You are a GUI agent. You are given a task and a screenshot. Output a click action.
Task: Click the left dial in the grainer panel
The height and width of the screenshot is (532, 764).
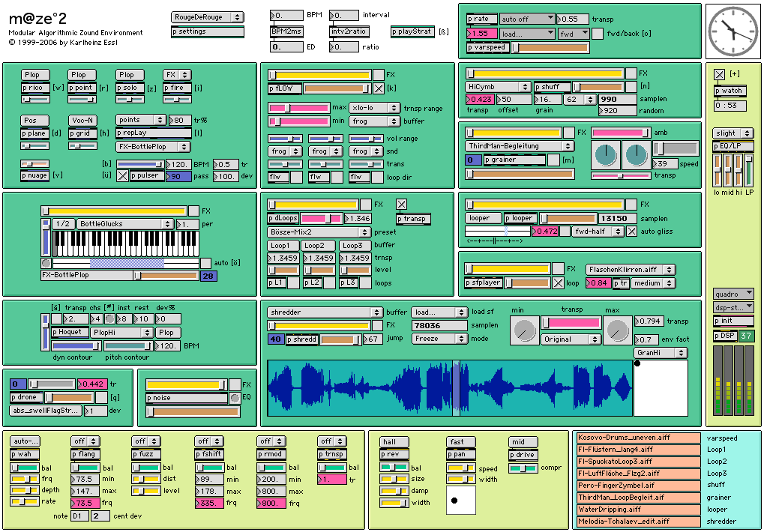point(605,155)
